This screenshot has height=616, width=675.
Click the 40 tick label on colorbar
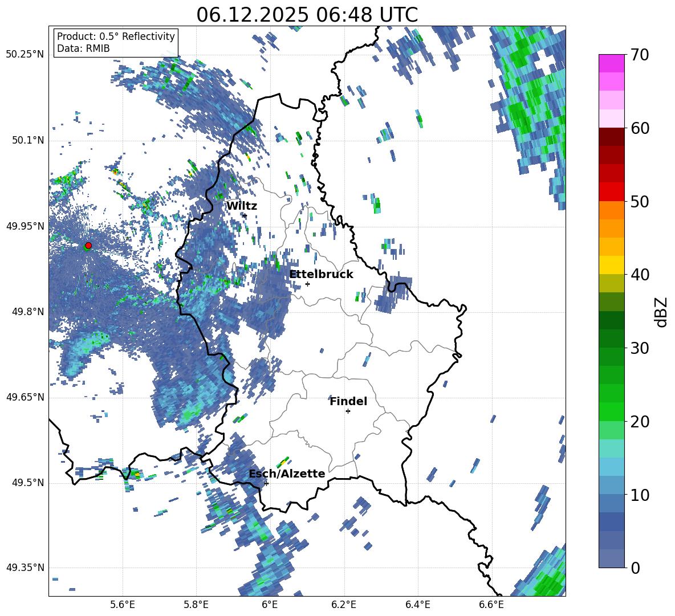[640, 275]
